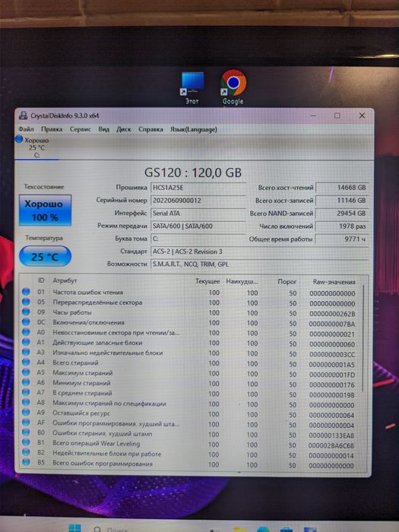Click the blue status icon for attribute 05
This screenshot has height=532, width=399.
click(x=26, y=302)
